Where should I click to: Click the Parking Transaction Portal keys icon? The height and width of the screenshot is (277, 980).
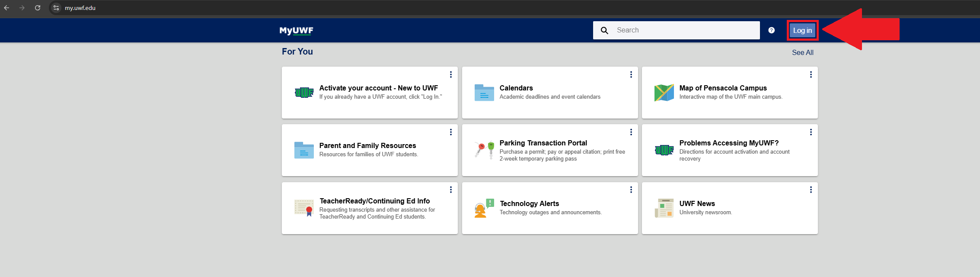tap(484, 150)
